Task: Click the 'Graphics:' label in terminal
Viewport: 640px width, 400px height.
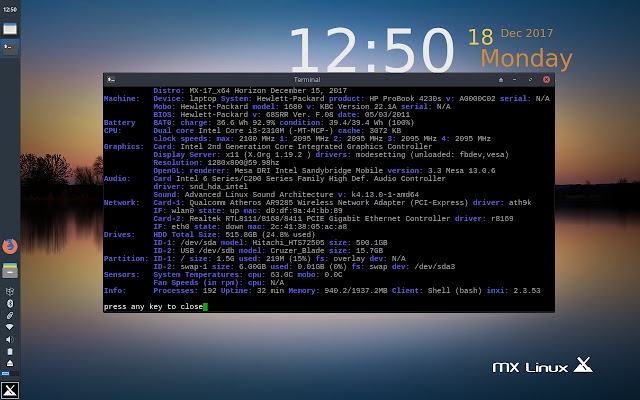Action: coord(124,147)
